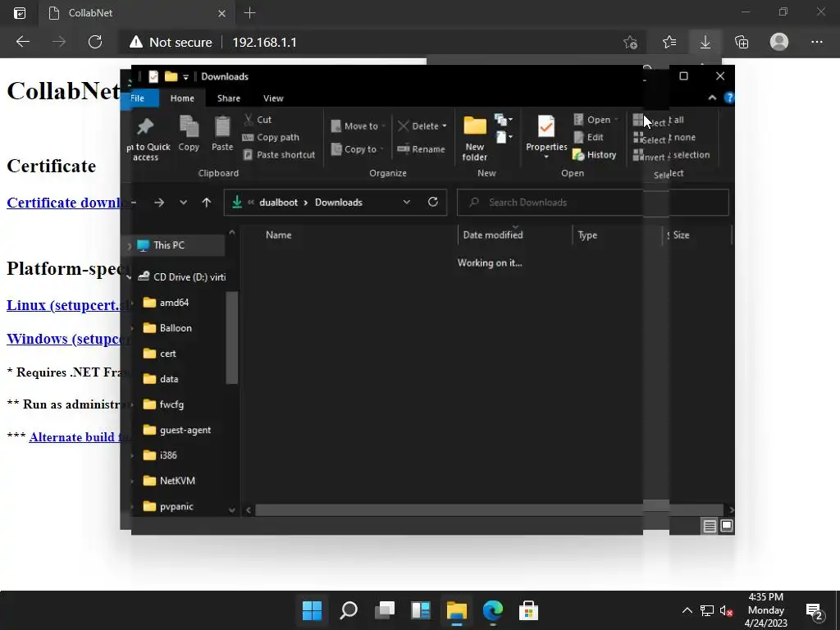Switch to Details view icon
Viewport: 840px width, 630px height.
710,526
